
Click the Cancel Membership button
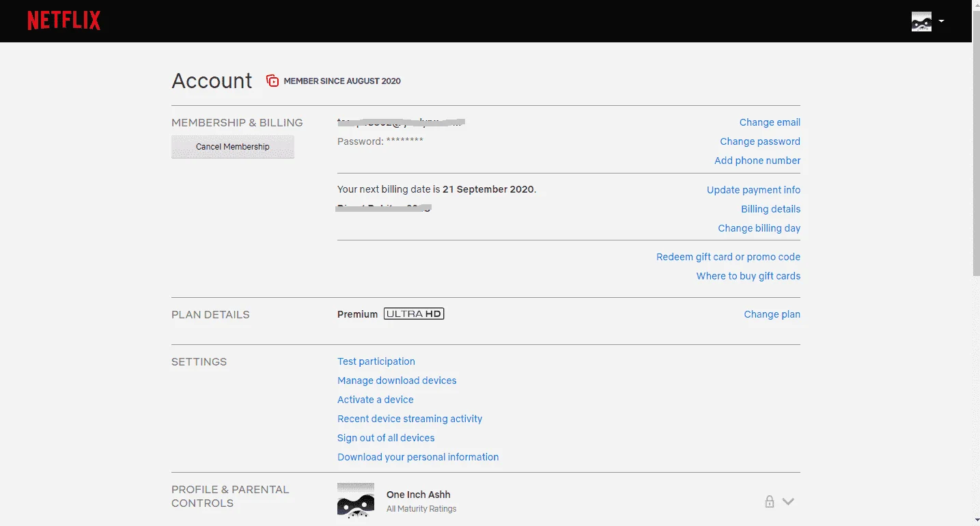point(233,147)
